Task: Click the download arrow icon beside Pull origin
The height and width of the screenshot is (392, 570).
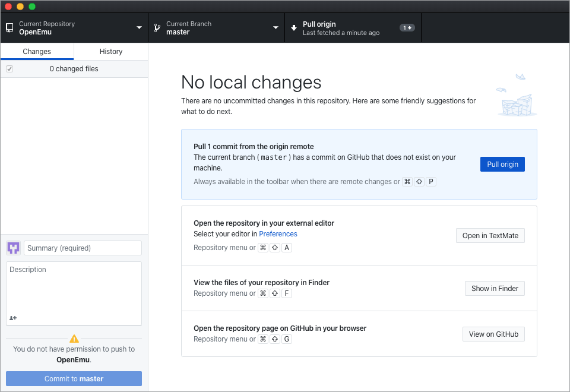Action: (294, 28)
